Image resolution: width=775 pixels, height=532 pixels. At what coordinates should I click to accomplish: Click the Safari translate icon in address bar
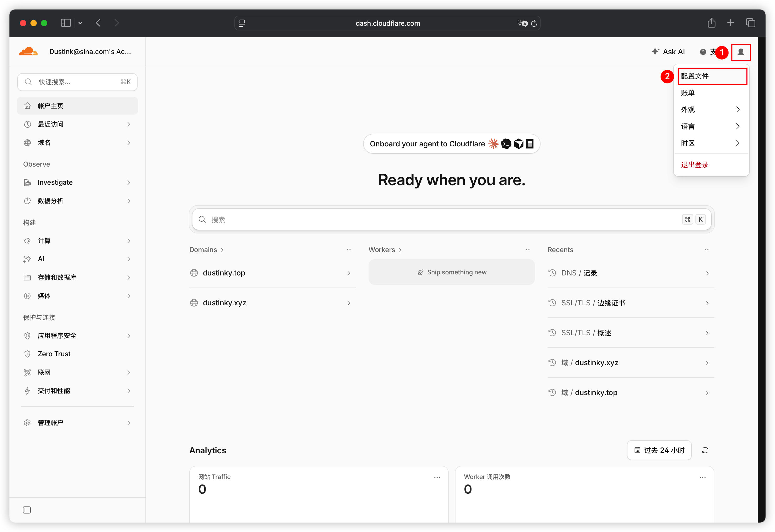(522, 23)
